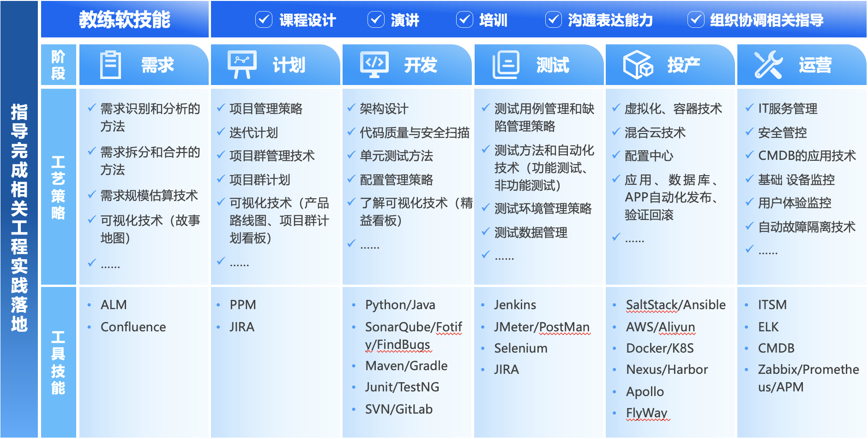
Task: Click the text 架构设计
Action: (384, 109)
